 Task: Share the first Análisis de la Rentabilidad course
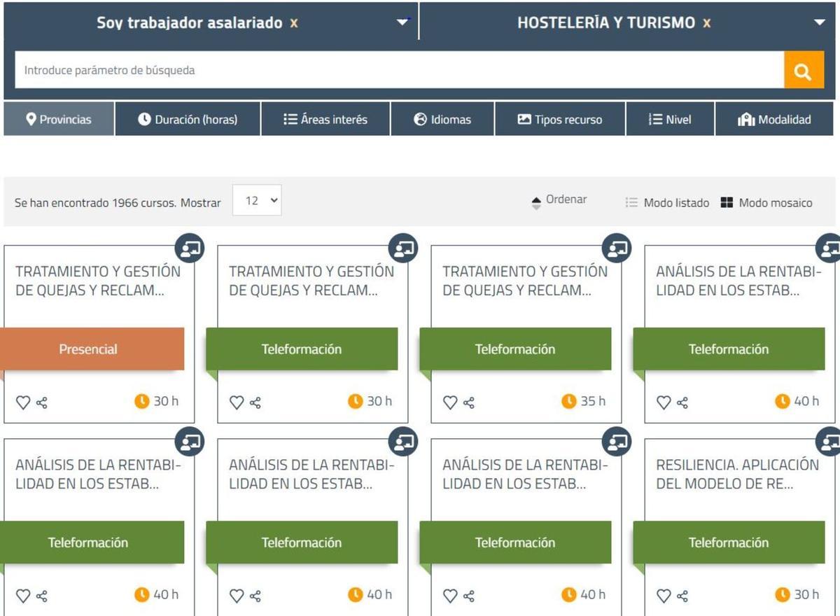(682, 402)
